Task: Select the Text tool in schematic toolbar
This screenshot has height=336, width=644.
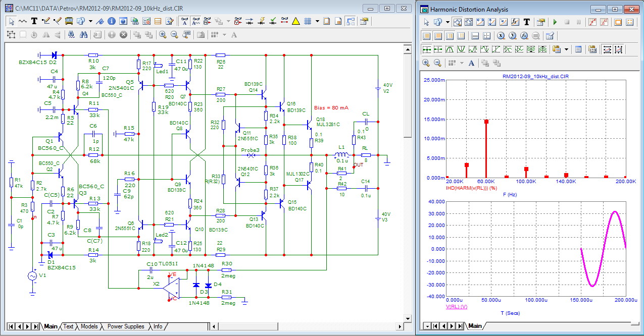Action: click(34, 21)
